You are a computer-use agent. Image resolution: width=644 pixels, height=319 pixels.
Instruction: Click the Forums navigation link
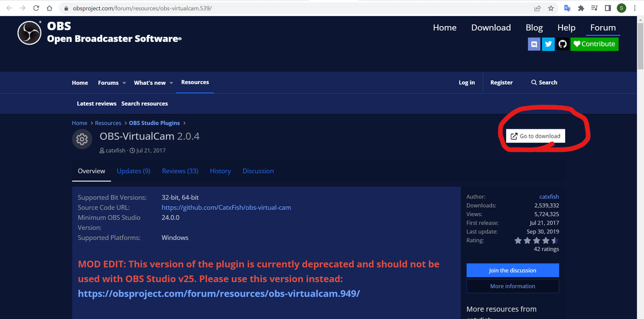tap(108, 83)
